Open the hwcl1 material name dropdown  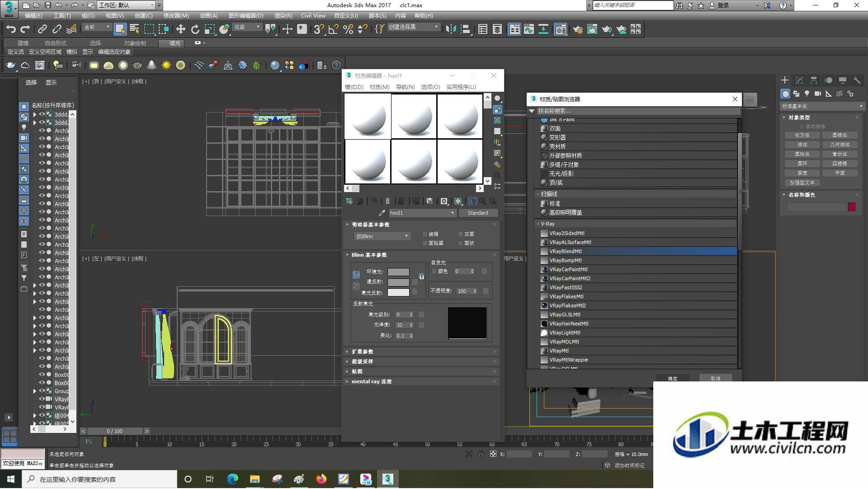click(422, 213)
